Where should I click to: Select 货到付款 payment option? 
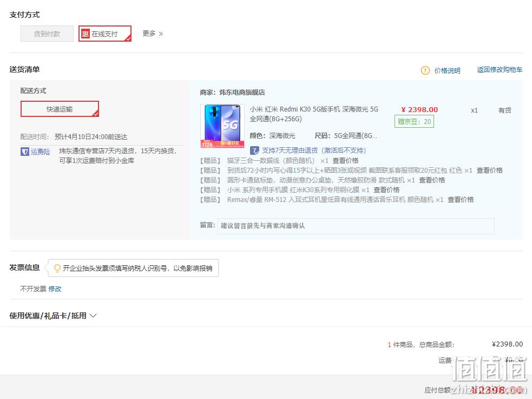point(47,34)
